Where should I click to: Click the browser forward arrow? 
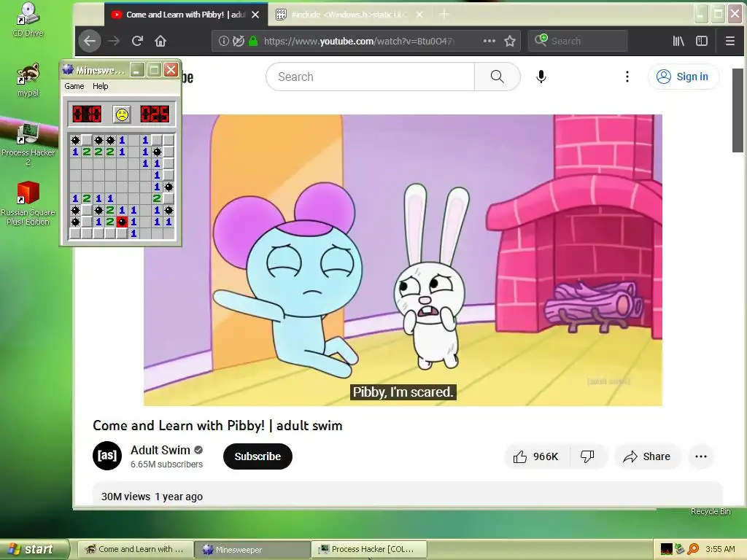tap(114, 41)
